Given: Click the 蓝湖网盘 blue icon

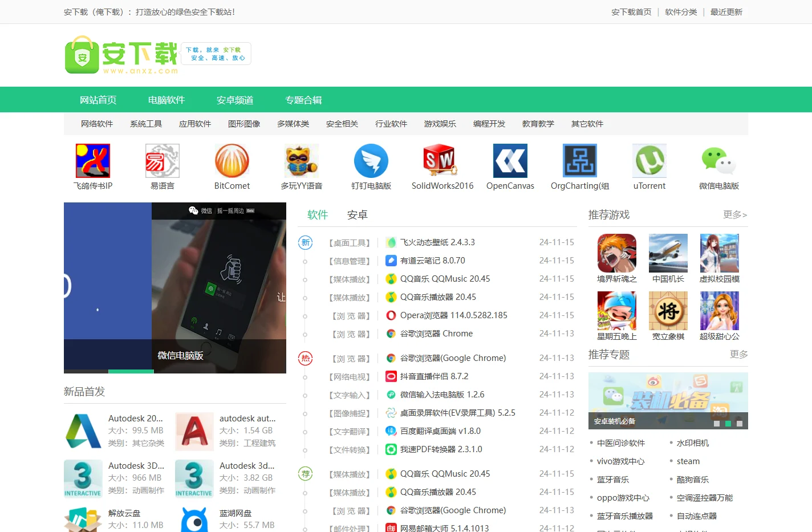Looking at the screenshot, I should pyautogui.click(x=194, y=519).
